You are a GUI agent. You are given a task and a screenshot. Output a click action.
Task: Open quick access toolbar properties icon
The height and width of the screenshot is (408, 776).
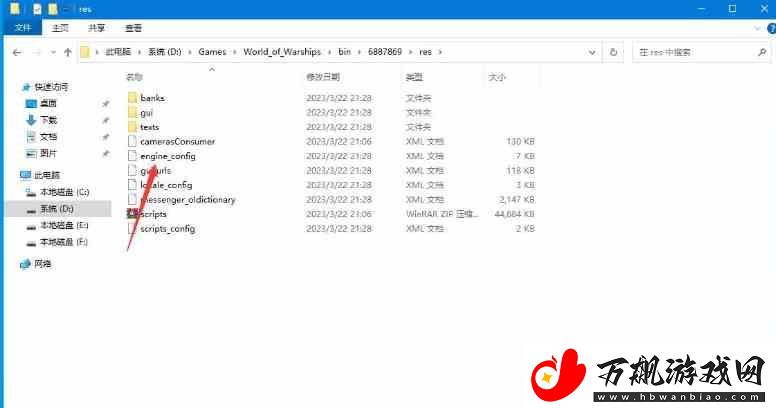pos(37,8)
